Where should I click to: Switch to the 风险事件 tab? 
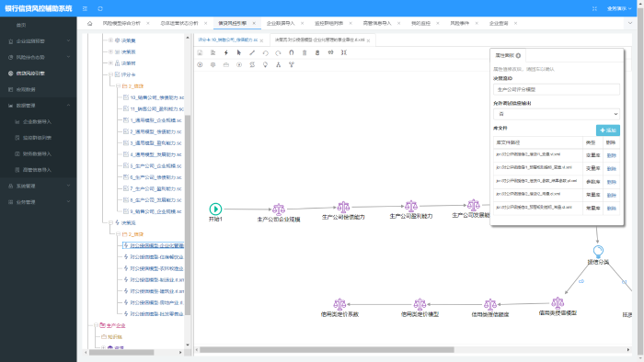460,23
